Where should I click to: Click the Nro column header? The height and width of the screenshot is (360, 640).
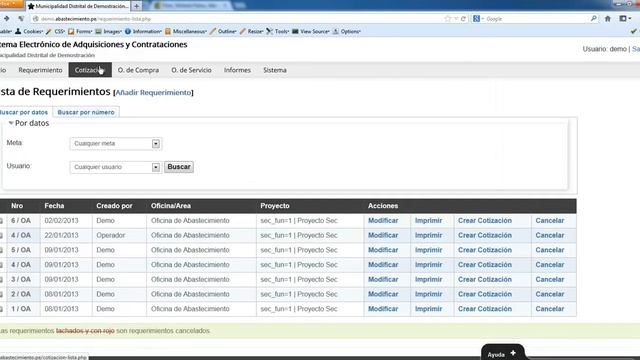[x=17, y=206]
